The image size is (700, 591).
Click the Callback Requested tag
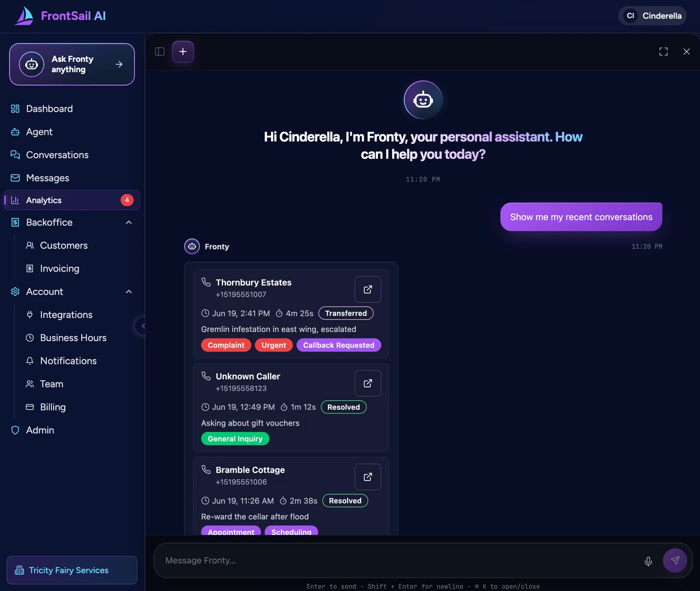pyautogui.click(x=338, y=345)
